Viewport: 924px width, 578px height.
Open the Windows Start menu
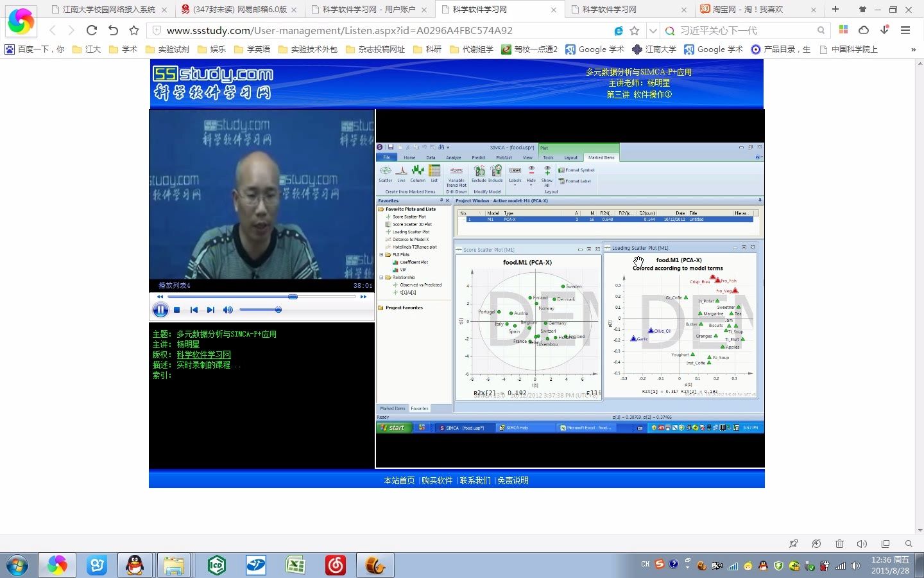point(17,565)
